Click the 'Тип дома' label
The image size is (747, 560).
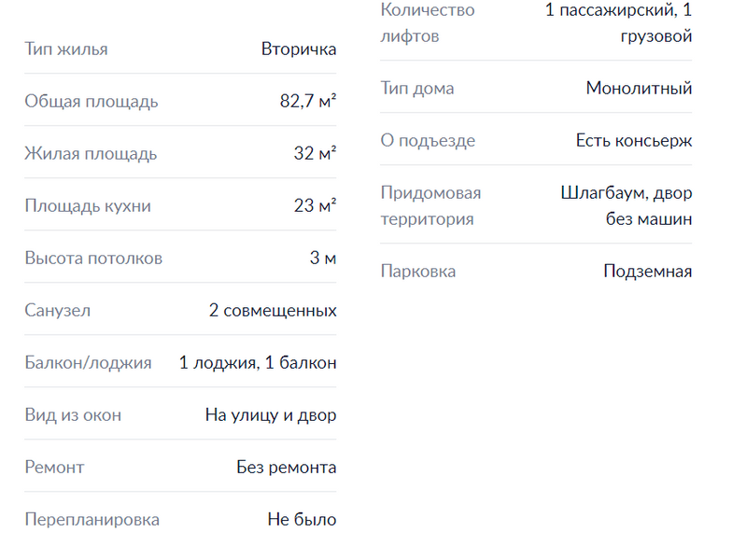pyautogui.click(x=417, y=89)
